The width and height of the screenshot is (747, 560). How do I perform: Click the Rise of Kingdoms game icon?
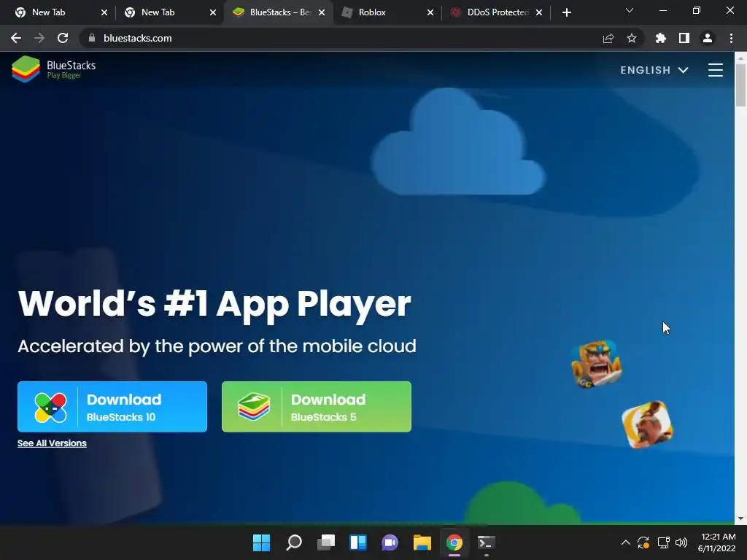click(x=648, y=424)
